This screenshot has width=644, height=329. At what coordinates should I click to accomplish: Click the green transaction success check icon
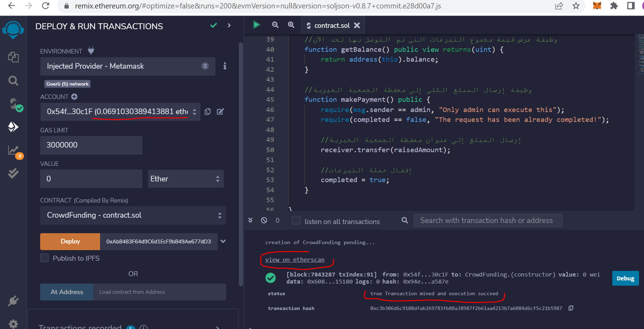[x=271, y=278]
